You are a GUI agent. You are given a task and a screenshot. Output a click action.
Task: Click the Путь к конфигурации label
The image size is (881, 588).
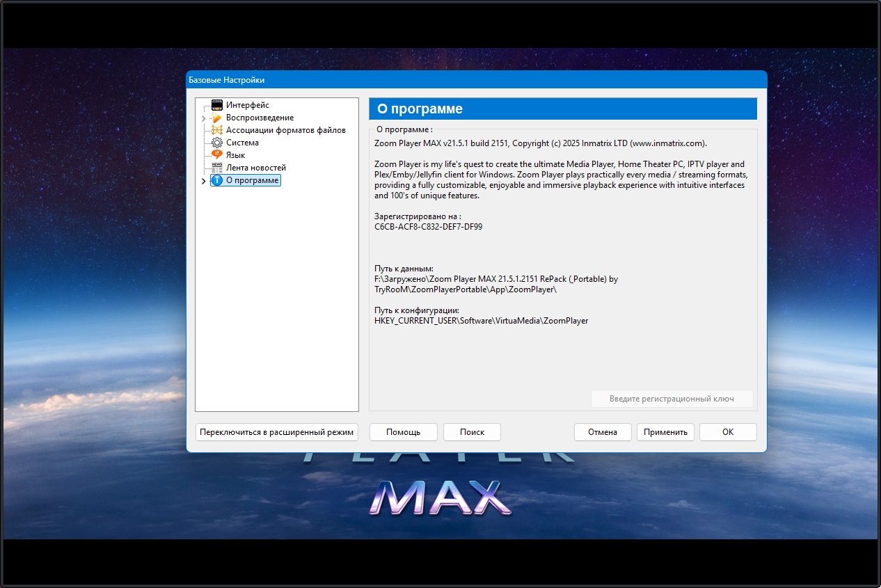[x=417, y=310]
